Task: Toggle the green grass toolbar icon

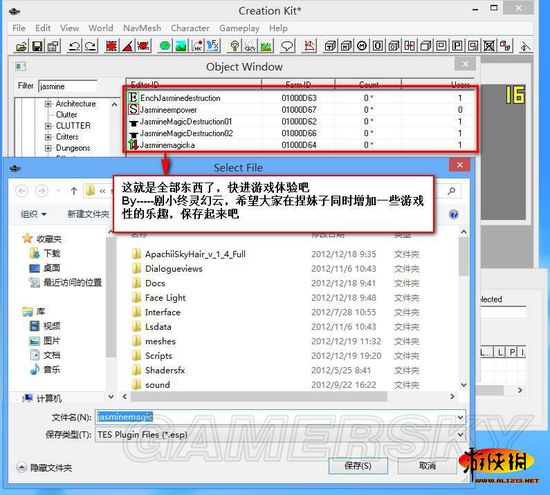Action: pyautogui.click(x=266, y=46)
